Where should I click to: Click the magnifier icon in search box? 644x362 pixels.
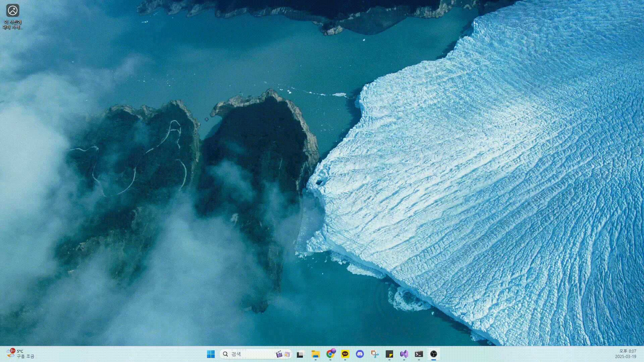225,354
